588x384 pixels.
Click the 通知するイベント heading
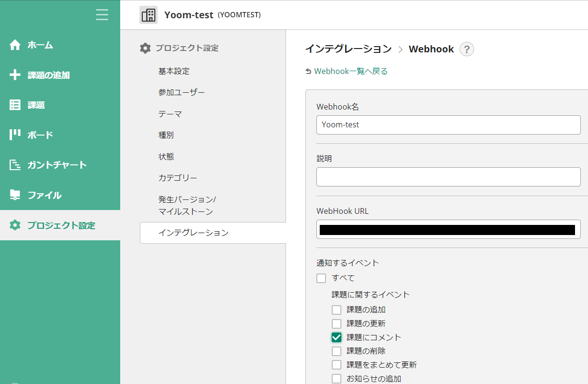pyautogui.click(x=348, y=263)
